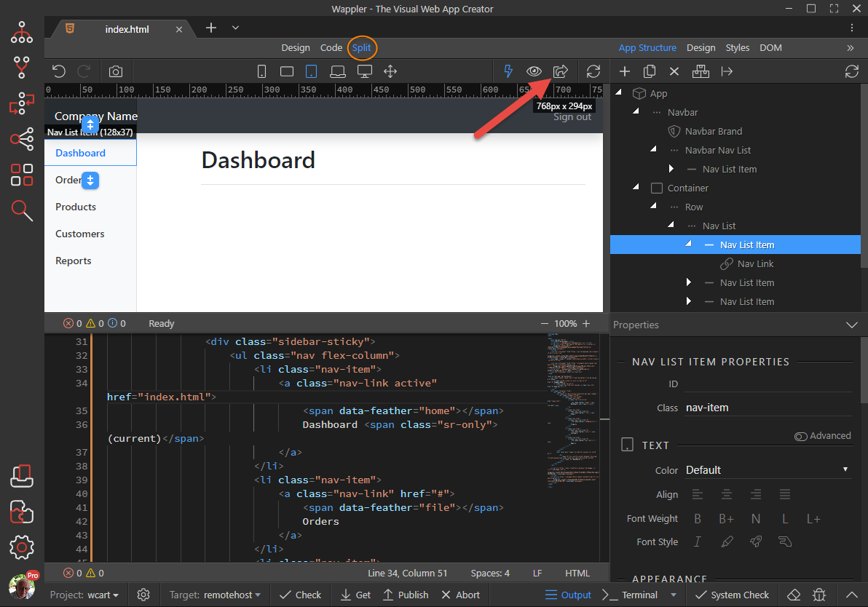Add a new component in App Structure

(x=624, y=71)
